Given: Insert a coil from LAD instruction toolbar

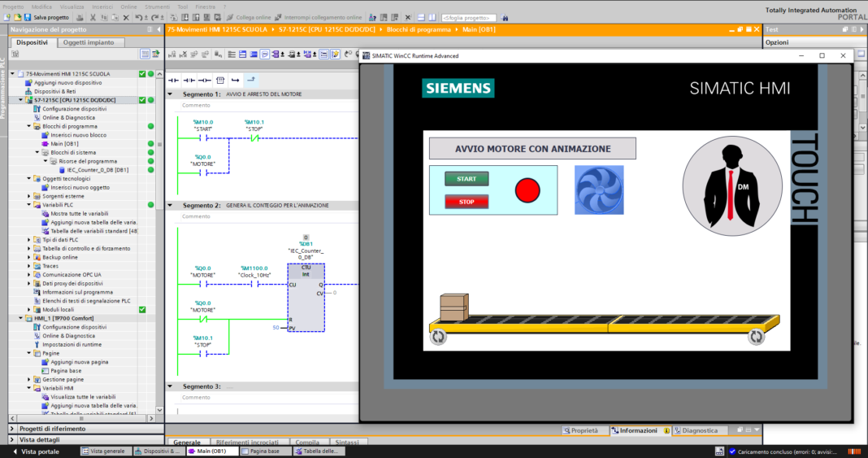Looking at the screenshot, I should click(x=204, y=81).
